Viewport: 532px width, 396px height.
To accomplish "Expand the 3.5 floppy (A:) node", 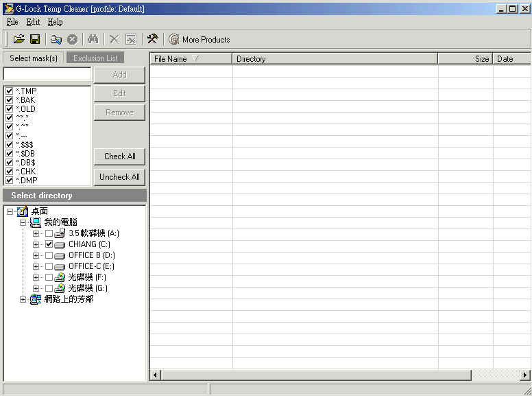I will [x=36, y=233].
